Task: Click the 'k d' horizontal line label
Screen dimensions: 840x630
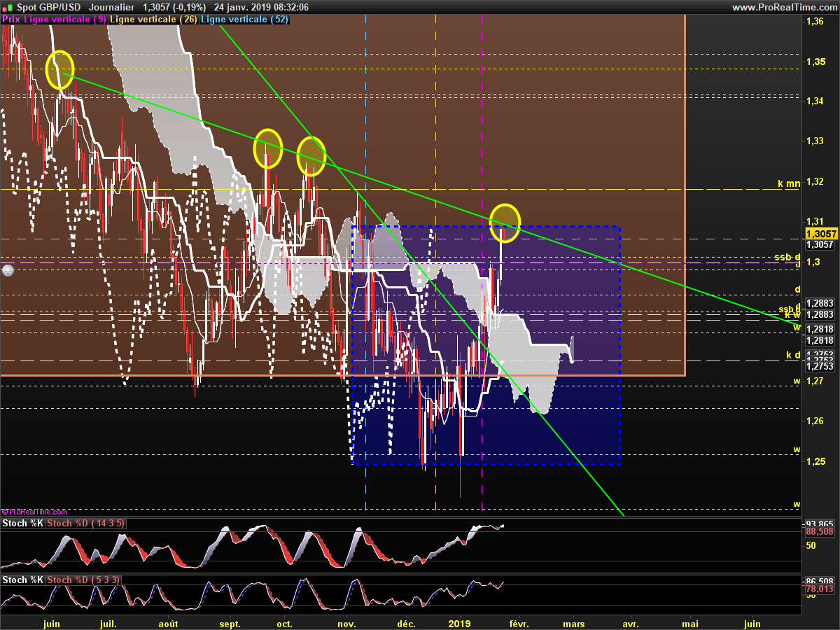Action: [x=793, y=356]
